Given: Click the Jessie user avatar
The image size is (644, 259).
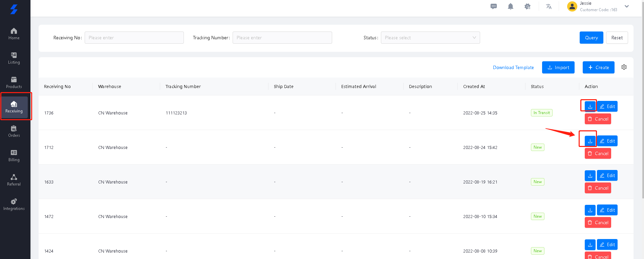Looking at the screenshot, I should pos(572,6).
